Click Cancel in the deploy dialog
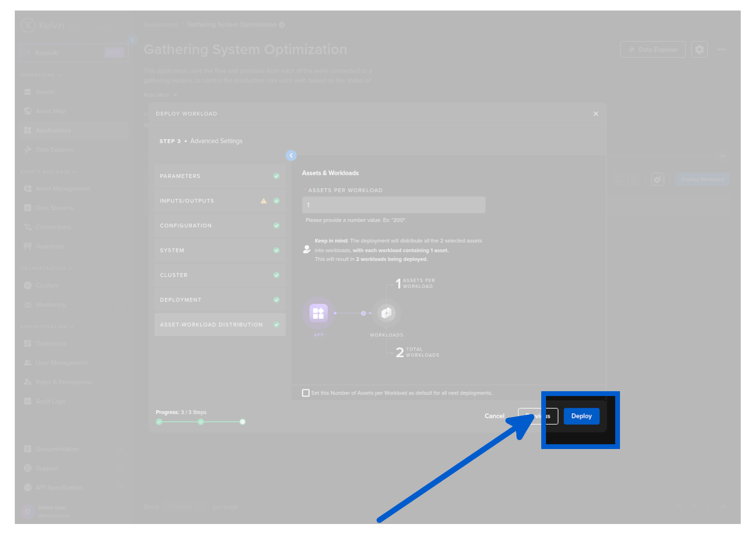 coord(494,416)
